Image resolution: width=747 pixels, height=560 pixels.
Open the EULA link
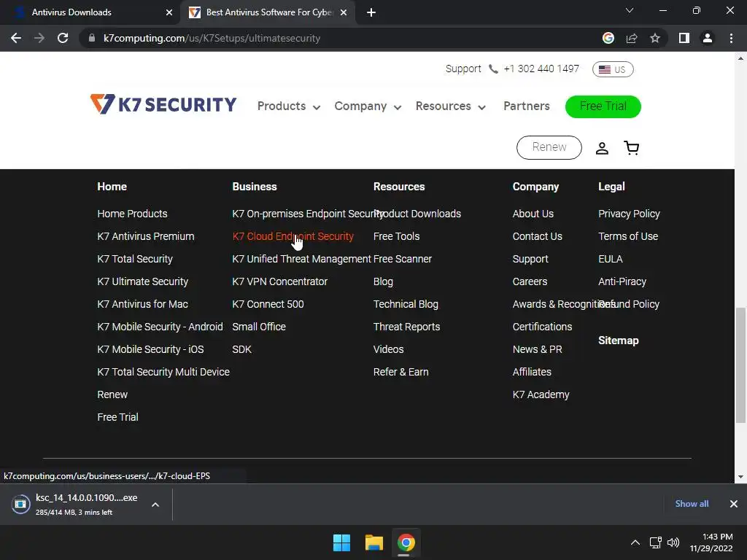[611, 259]
